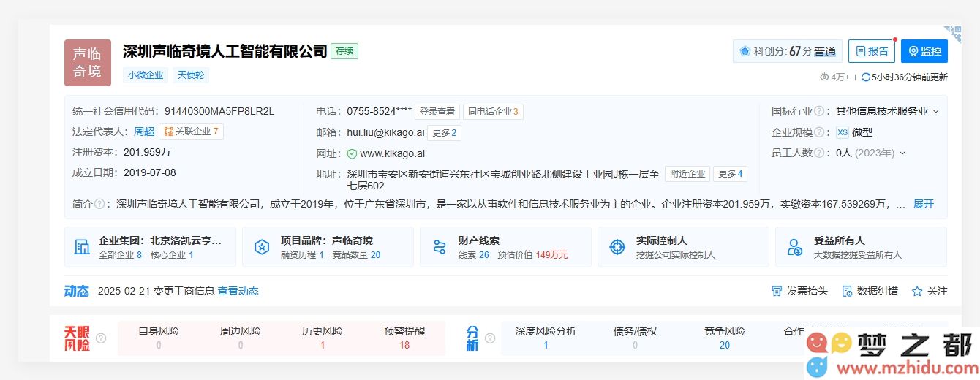
Task: Toggle the 关注 star to follow company
Action: tap(917, 291)
